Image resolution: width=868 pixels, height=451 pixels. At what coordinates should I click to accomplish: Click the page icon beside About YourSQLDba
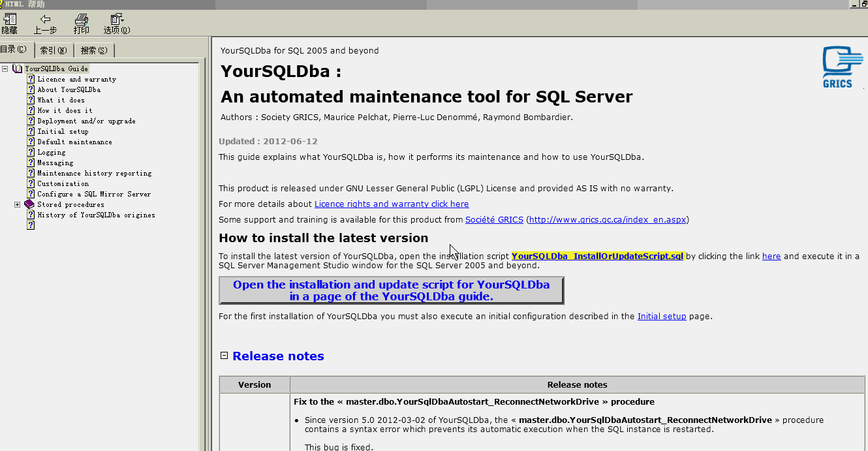31,89
